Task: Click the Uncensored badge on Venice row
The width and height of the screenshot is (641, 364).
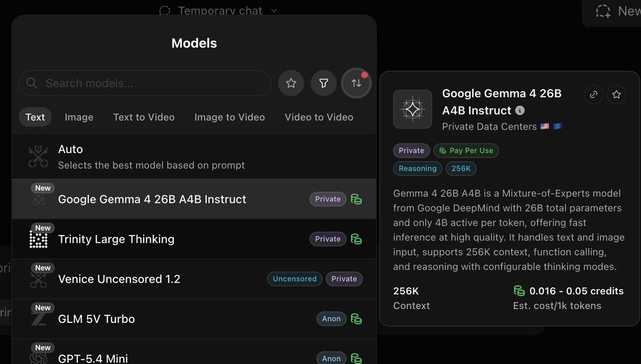Action: tap(295, 279)
